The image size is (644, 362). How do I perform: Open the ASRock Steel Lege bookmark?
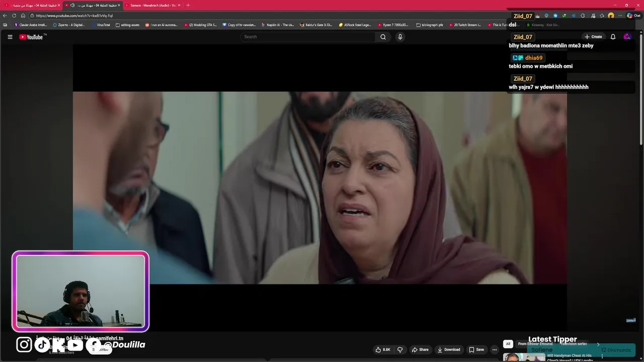355,25
